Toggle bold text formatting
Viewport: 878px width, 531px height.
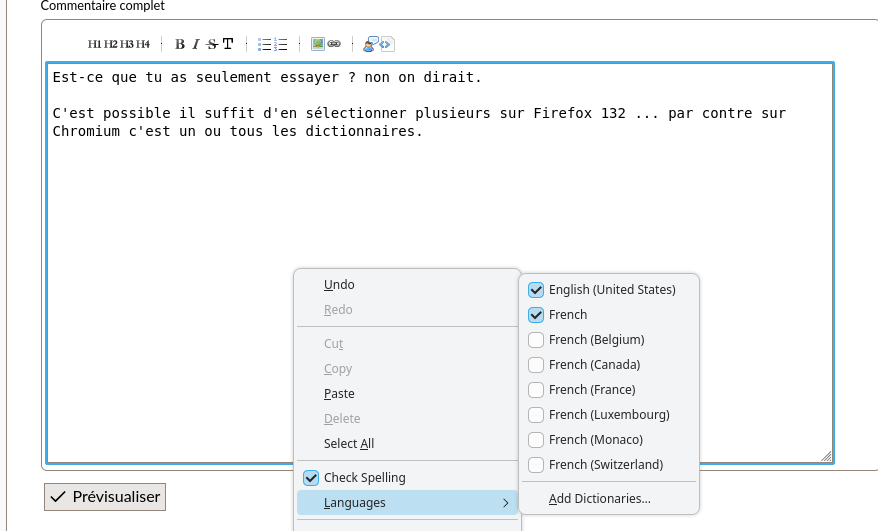[x=180, y=44]
